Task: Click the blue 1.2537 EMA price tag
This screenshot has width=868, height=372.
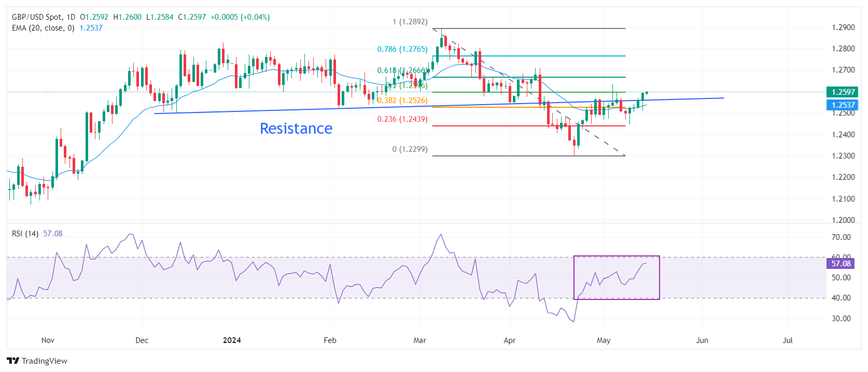Action: pos(843,105)
